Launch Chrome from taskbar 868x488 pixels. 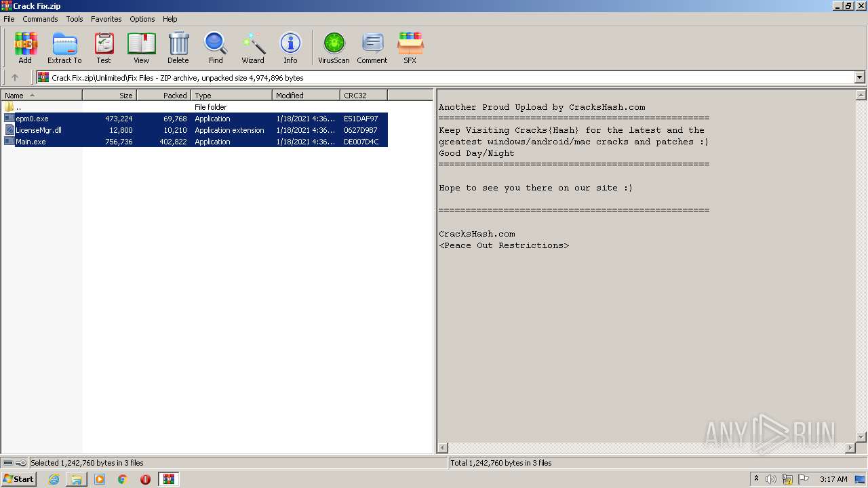[x=123, y=479]
